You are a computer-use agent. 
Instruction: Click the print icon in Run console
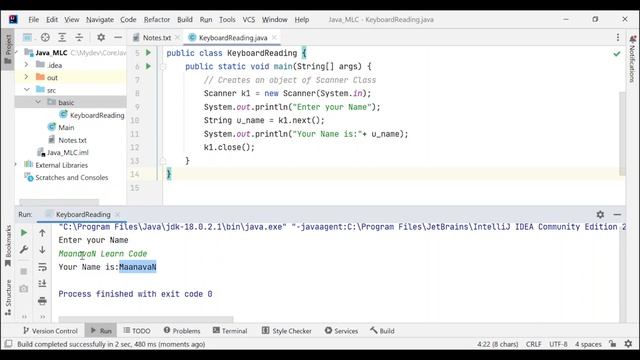click(42, 301)
